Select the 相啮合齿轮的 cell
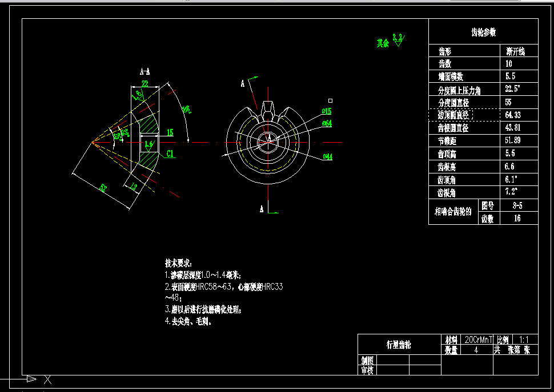554x392 pixels. [453, 212]
